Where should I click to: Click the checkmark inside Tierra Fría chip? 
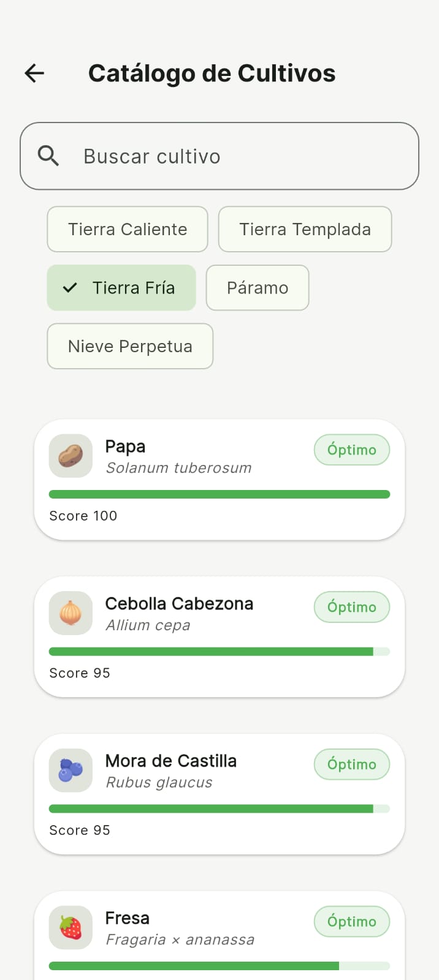tap(71, 287)
